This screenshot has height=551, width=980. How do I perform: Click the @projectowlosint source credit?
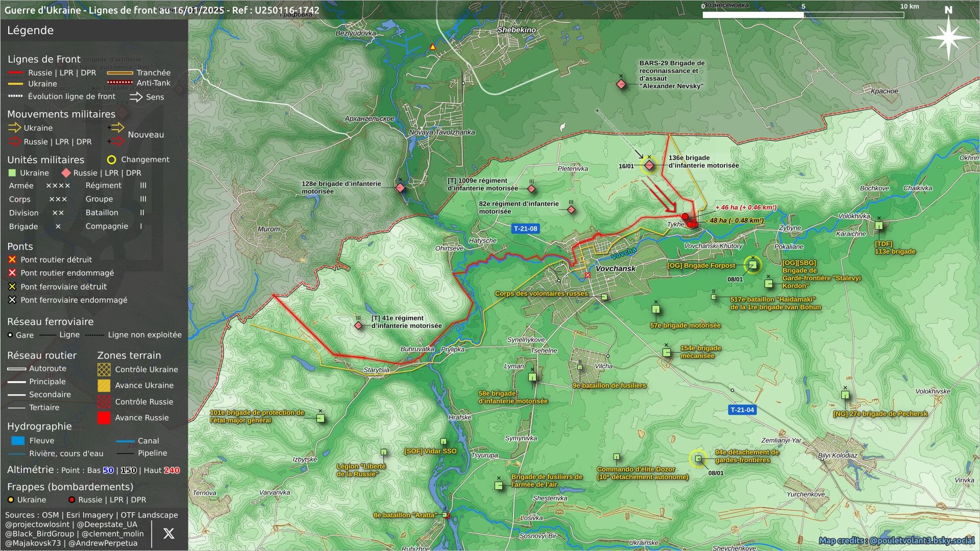coord(37,524)
